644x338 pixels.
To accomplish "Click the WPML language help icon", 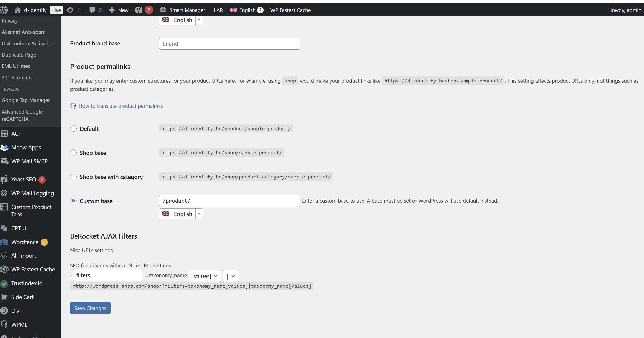I will tap(260, 10).
